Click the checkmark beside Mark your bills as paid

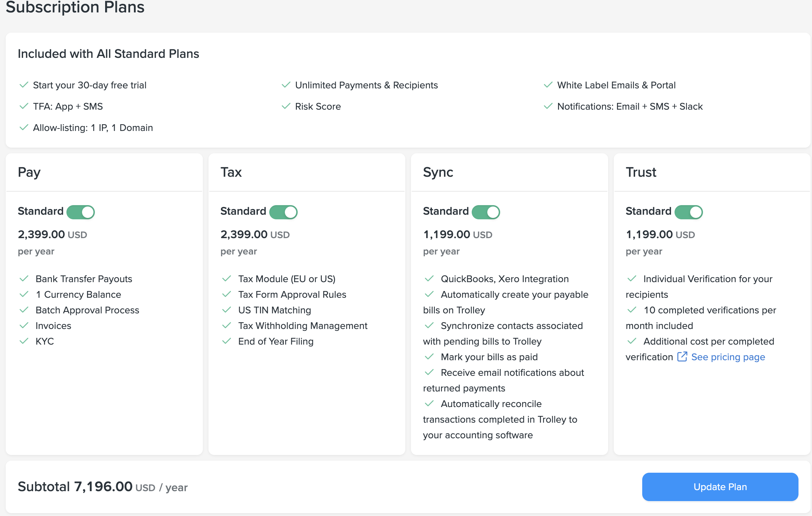point(429,357)
